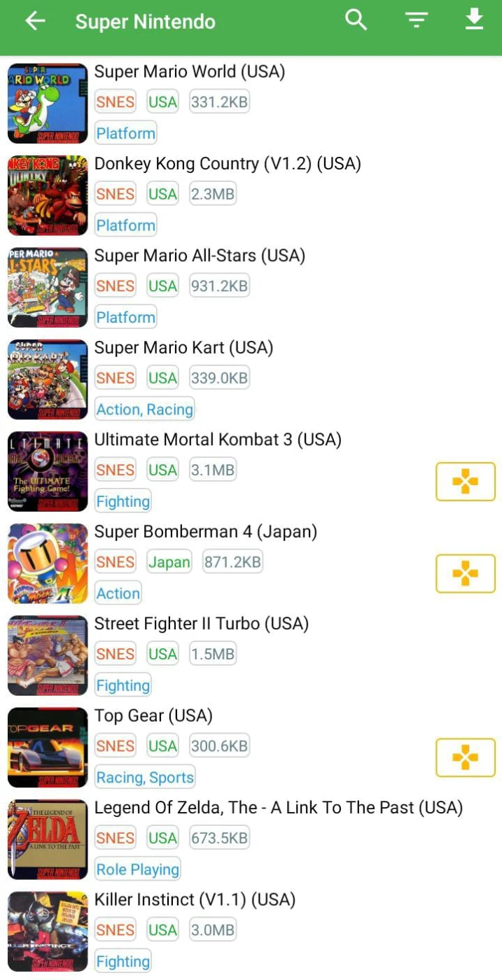
Task: Tap the Super Nintendo header title
Action: coord(145,22)
